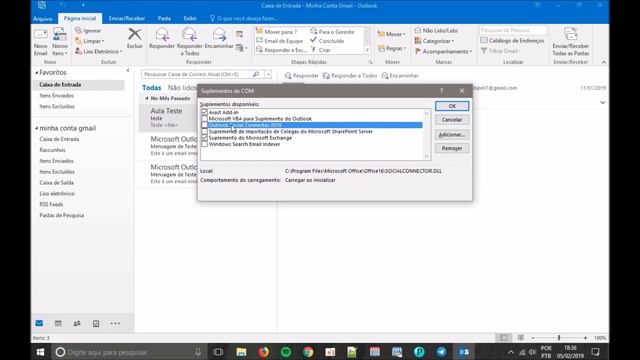
Task: Toggle the Windows Search Email Indexer checkbox
Action: 204,144
